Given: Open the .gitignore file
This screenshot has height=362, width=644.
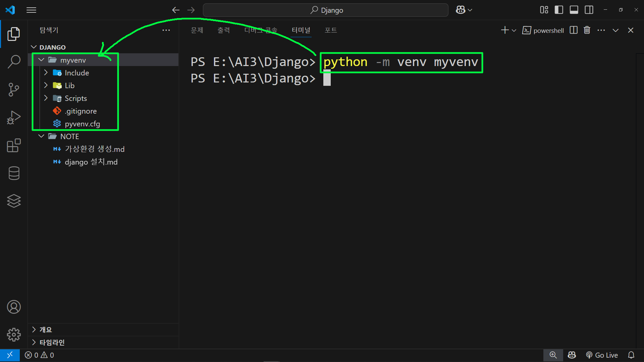Looking at the screenshot, I should pyautogui.click(x=103, y=111).
